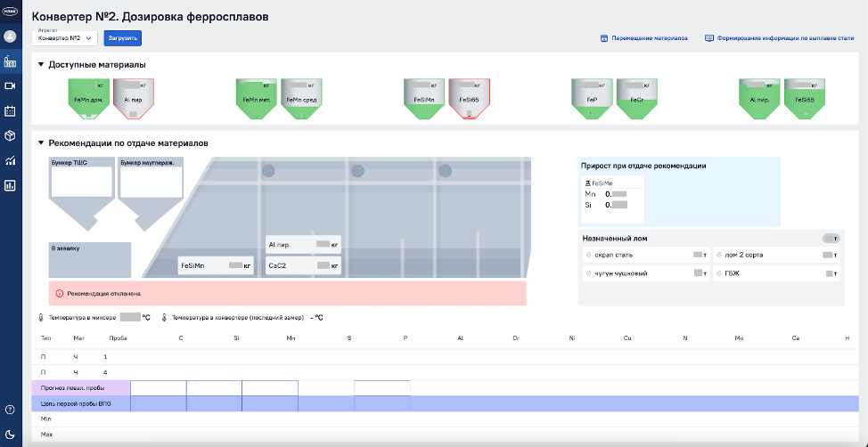868x447 pixels.
Task: Collapse the Доступные материалы section
Action: click(41, 65)
